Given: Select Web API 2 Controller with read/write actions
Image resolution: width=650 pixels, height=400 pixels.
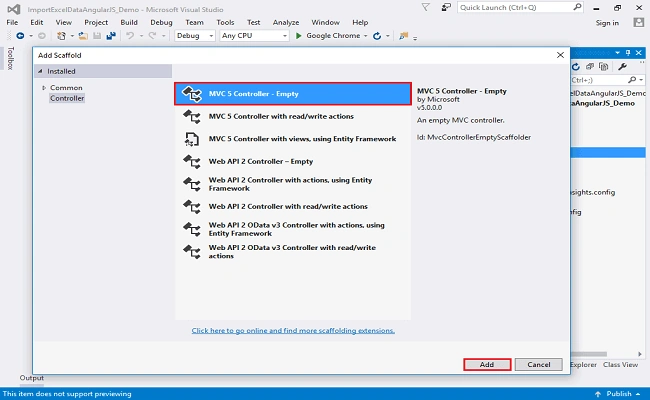Looking at the screenshot, I should tap(293, 206).
